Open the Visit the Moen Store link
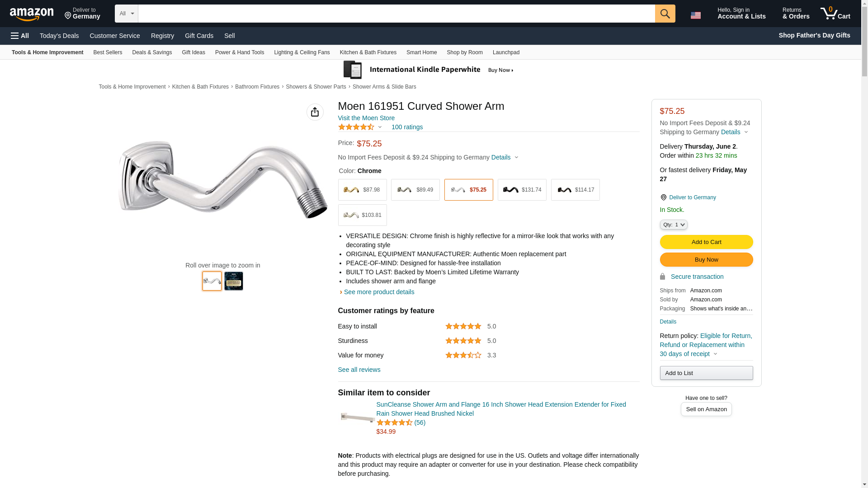Image resolution: width=868 pixels, height=488 pixels. click(x=366, y=118)
